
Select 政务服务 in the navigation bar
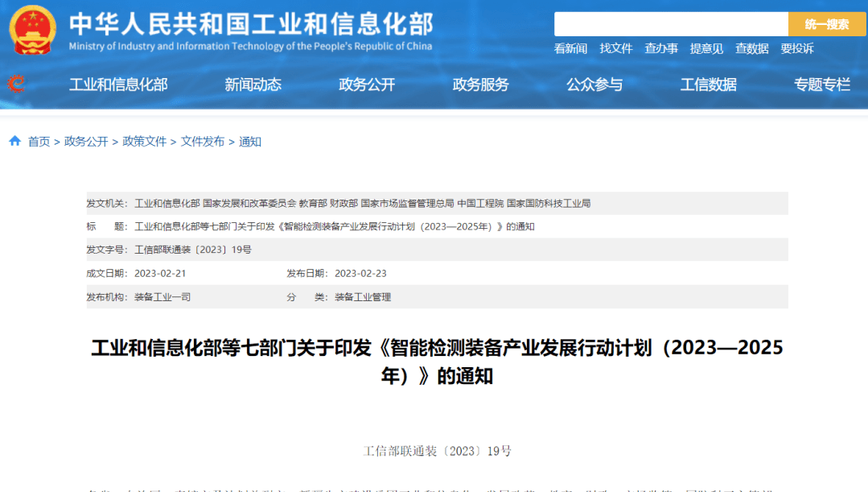coord(480,85)
